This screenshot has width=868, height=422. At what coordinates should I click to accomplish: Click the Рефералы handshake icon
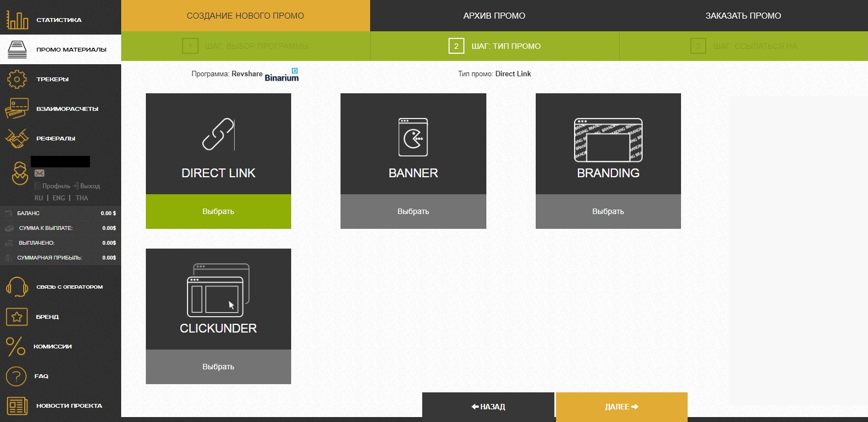point(17,138)
